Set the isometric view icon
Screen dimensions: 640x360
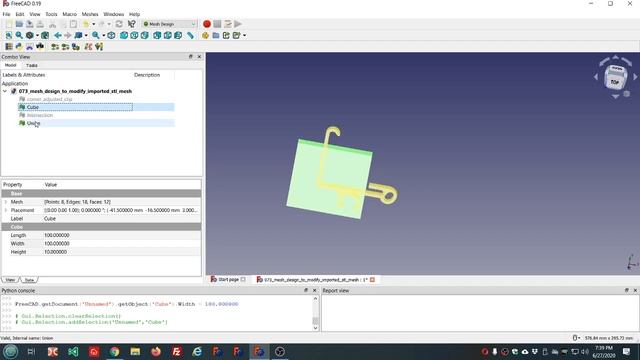pos(111,36)
